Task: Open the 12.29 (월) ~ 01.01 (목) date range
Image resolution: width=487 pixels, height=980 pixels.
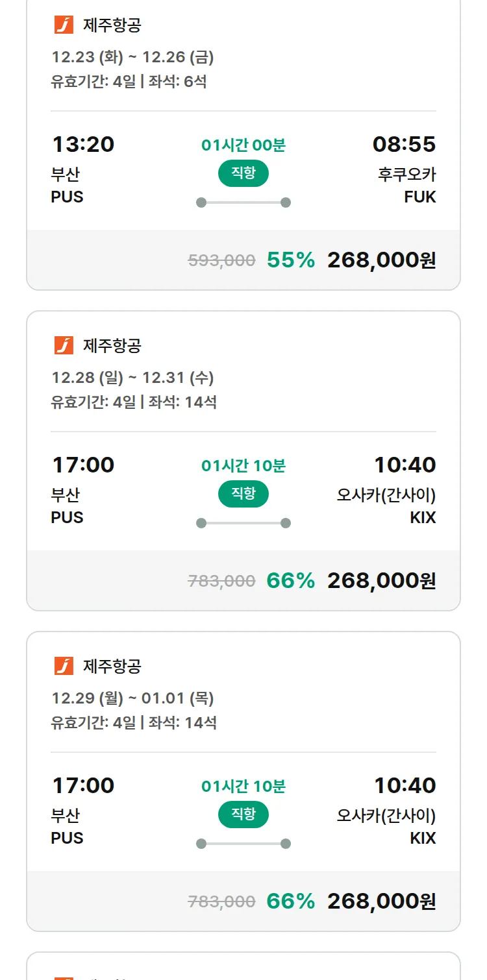Action: pos(132,698)
